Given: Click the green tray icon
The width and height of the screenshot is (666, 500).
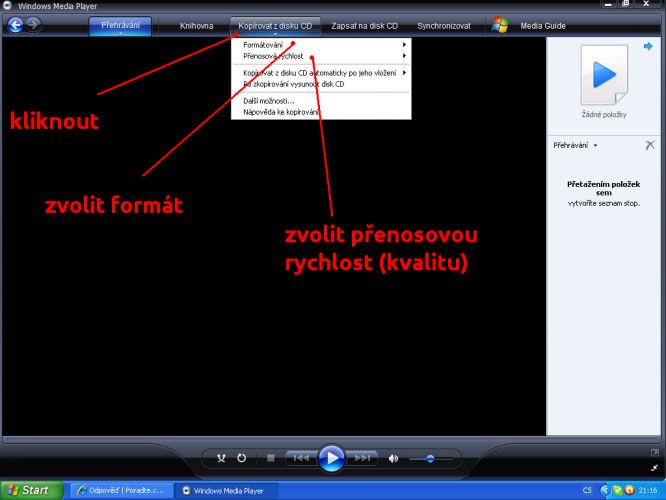Looking at the screenshot, I should click(618, 490).
